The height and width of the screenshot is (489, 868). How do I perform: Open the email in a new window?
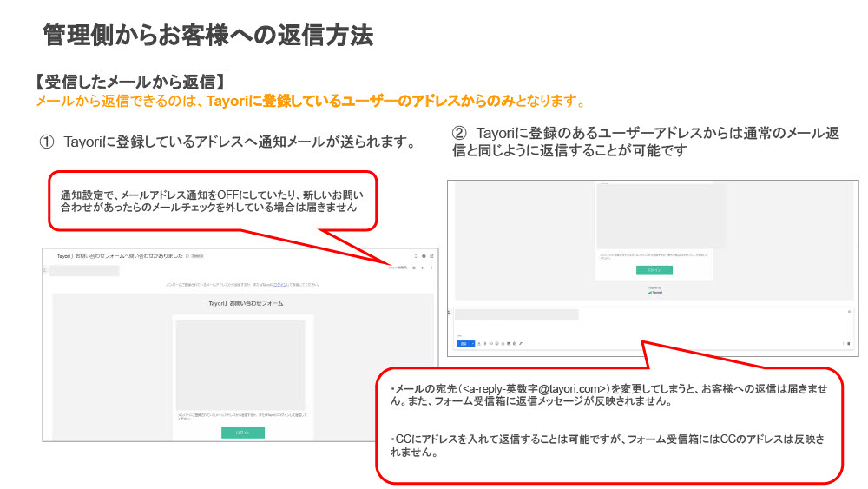coord(431,256)
